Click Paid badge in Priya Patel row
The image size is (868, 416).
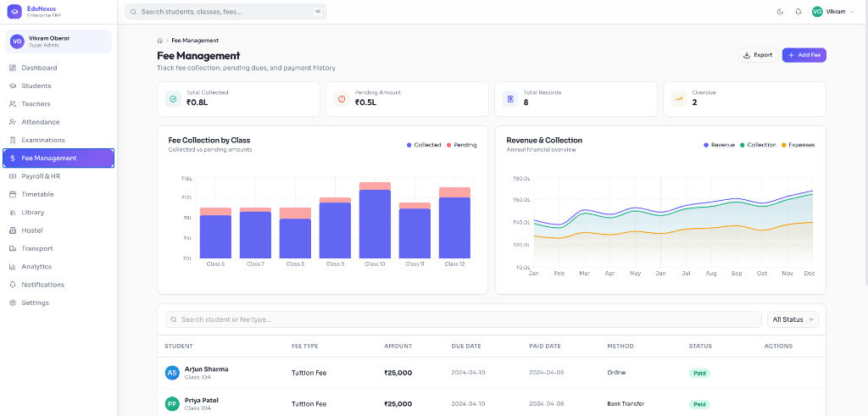[699, 404]
